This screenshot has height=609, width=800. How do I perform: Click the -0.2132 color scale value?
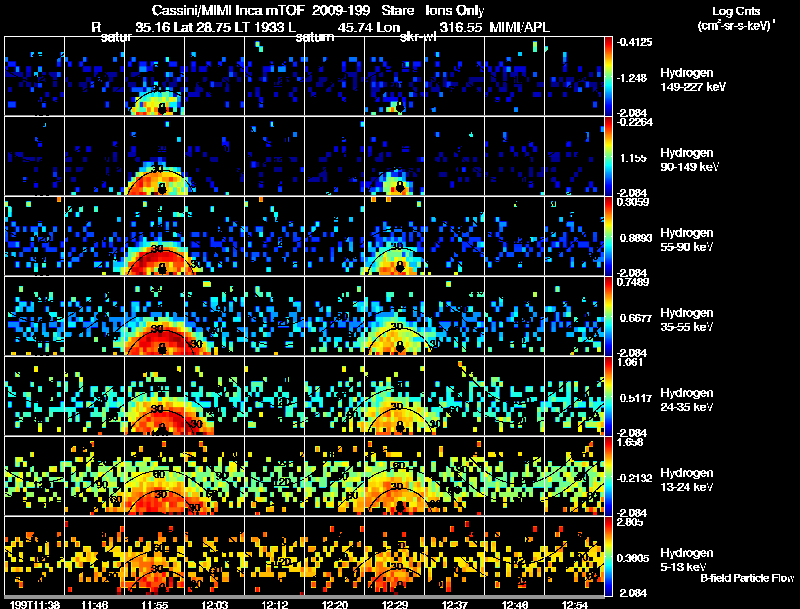click(633, 478)
